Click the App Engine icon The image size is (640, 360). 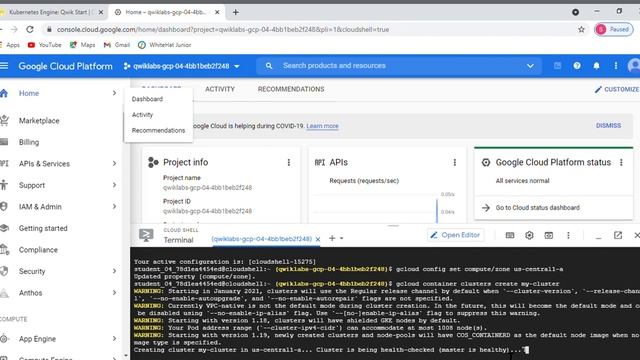pyautogui.click(x=4, y=338)
